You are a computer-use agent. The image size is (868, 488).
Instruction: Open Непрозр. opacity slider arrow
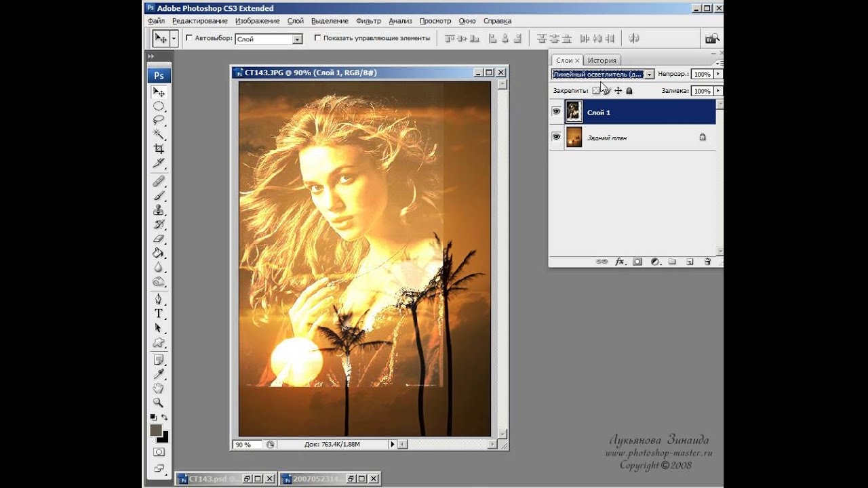[718, 74]
